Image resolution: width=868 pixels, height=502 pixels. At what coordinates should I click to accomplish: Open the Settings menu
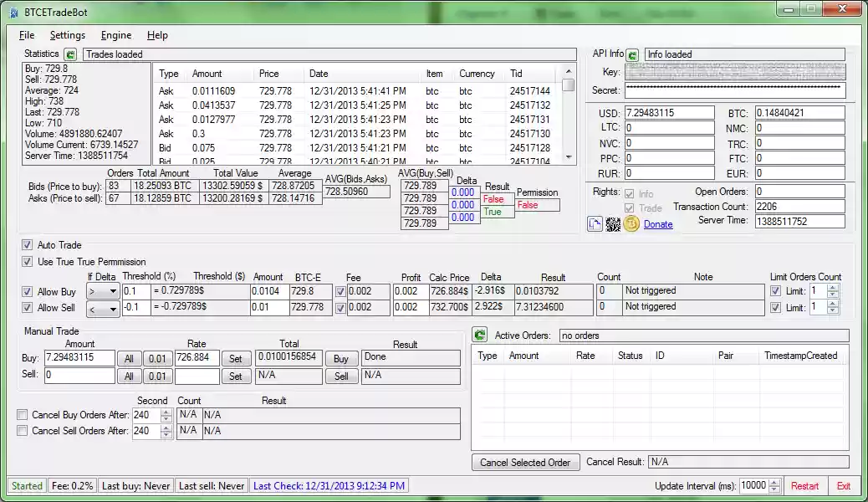click(68, 35)
